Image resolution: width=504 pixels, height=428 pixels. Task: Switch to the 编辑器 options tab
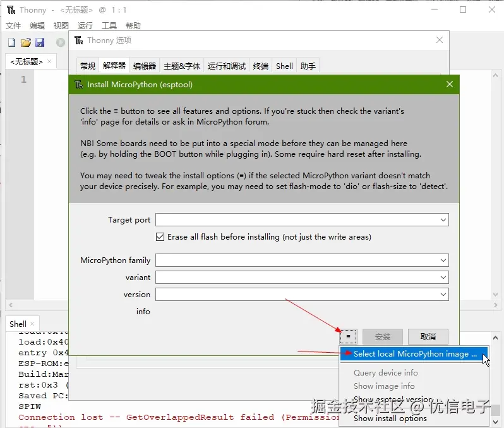[x=145, y=66]
